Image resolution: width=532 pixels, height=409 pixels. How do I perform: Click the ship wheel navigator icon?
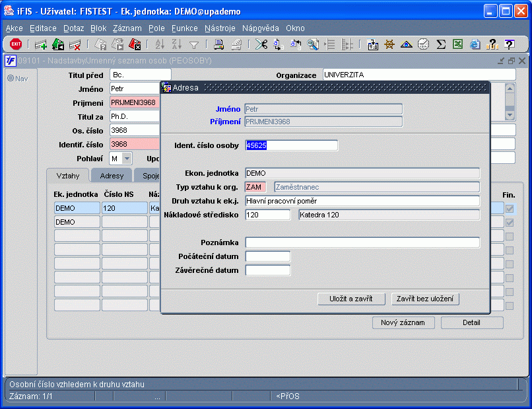pyautogui.click(x=389, y=44)
